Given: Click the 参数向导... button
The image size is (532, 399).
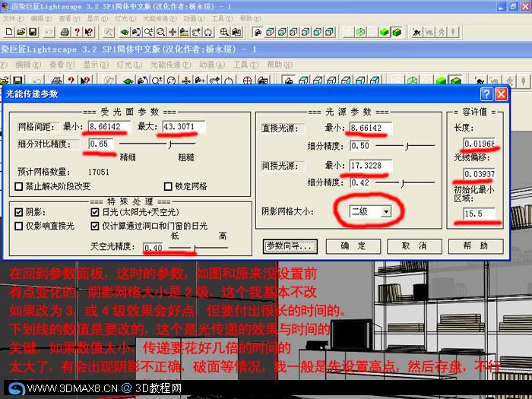Looking at the screenshot, I should (x=290, y=246).
